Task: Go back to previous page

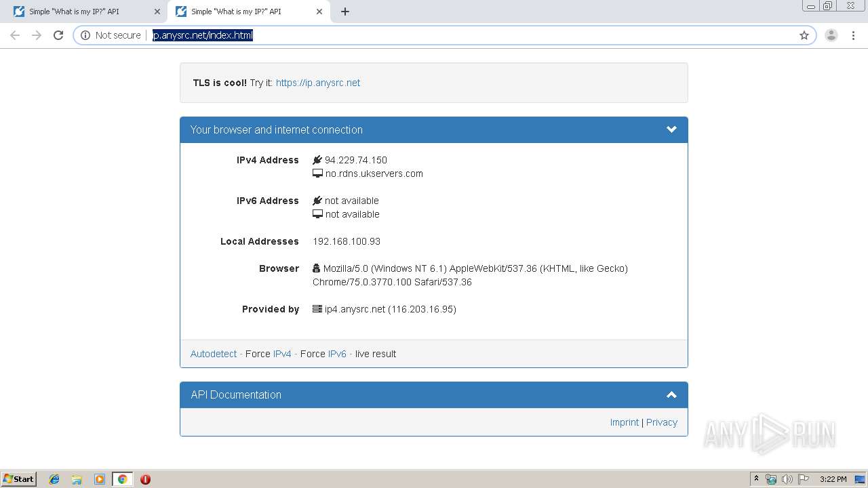Action: (x=15, y=35)
